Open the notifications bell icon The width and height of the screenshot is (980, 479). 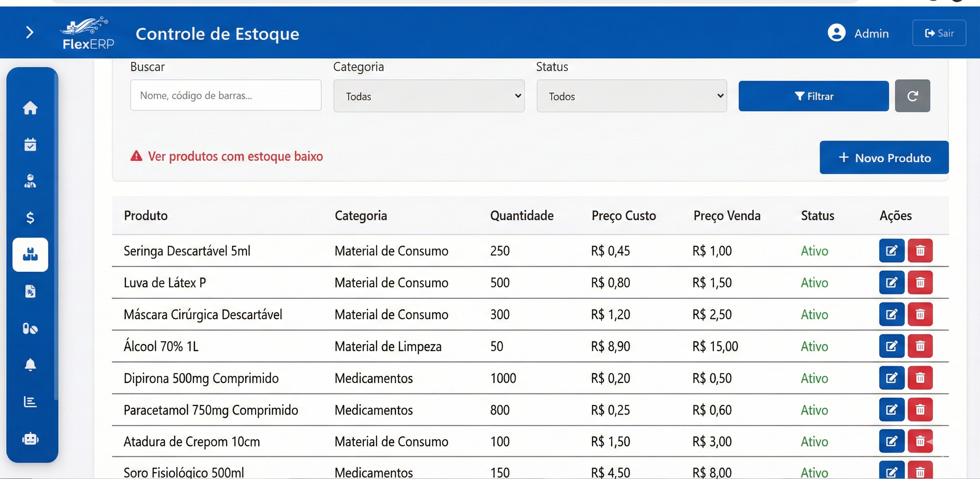coord(30,365)
